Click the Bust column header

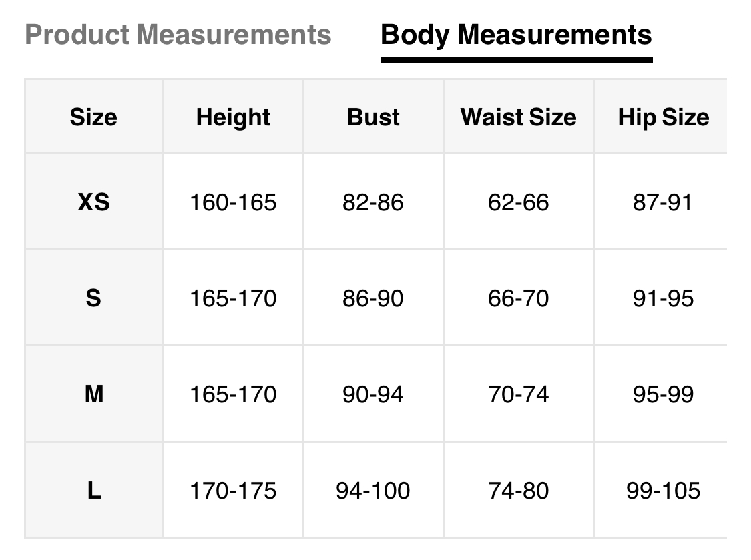pyautogui.click(x=373, y=117)
